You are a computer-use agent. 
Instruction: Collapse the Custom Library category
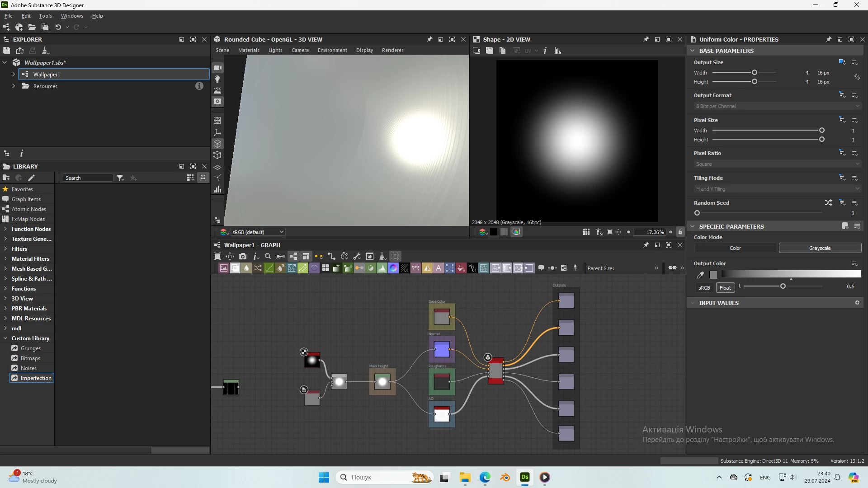5,338
